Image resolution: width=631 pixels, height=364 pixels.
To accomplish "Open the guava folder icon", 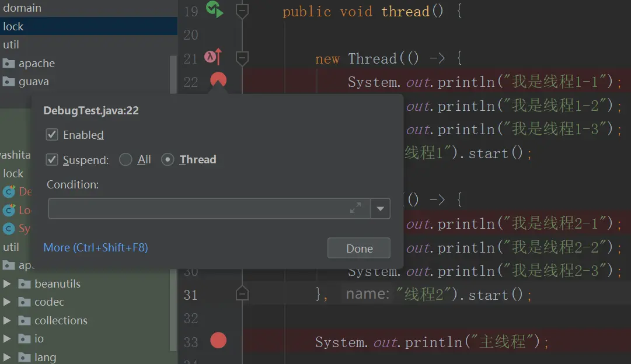I will point(9,82).
